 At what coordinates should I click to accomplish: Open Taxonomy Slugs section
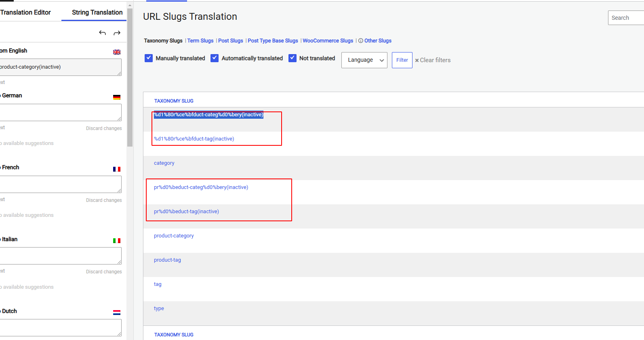click(163, 41)
